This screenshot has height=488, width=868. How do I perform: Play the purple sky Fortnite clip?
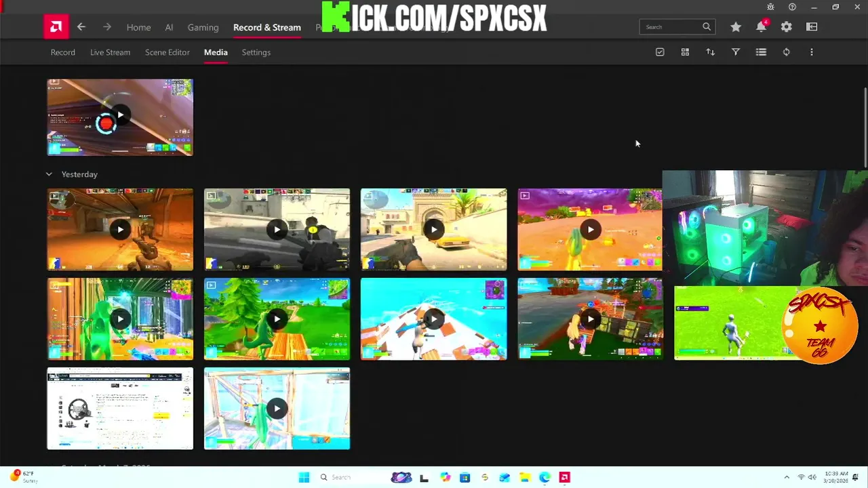[590, 229]
